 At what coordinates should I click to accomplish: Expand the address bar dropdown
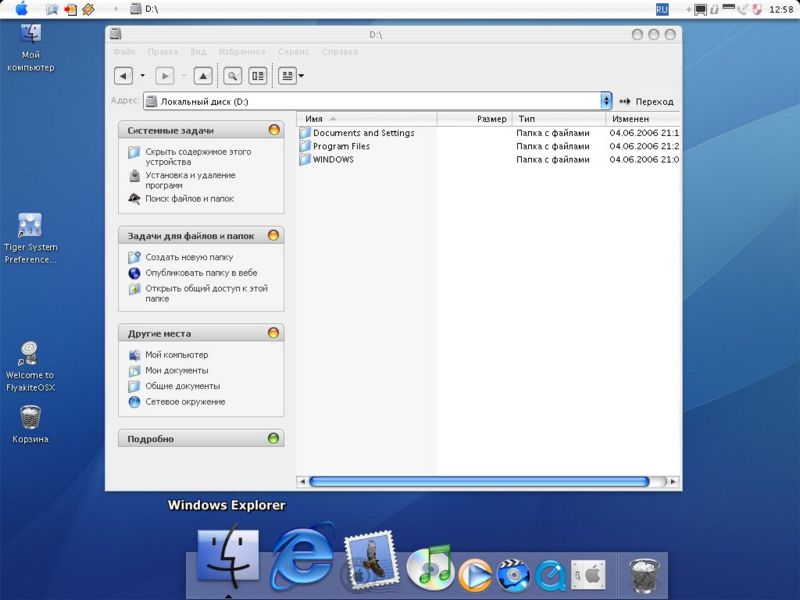(x=606, y=101)
